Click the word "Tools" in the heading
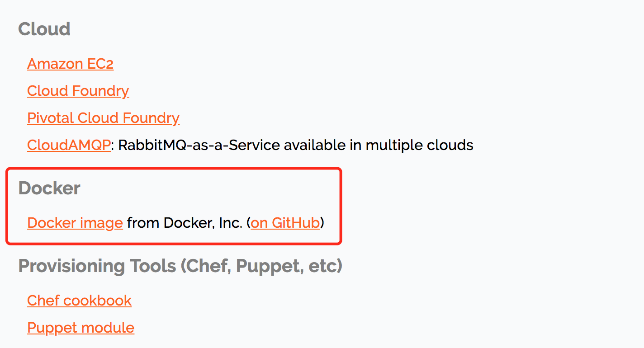The height and width of the screenshot is (348, 644). (x=152, y=266)
